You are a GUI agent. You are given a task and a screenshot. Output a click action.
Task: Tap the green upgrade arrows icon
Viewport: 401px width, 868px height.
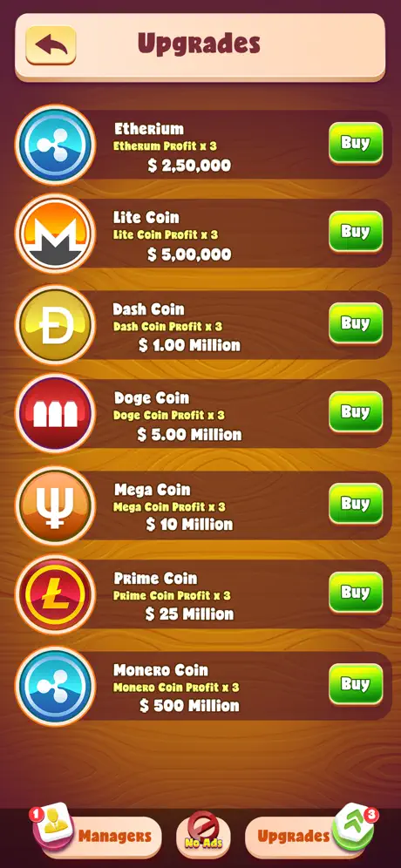(355, 828)
